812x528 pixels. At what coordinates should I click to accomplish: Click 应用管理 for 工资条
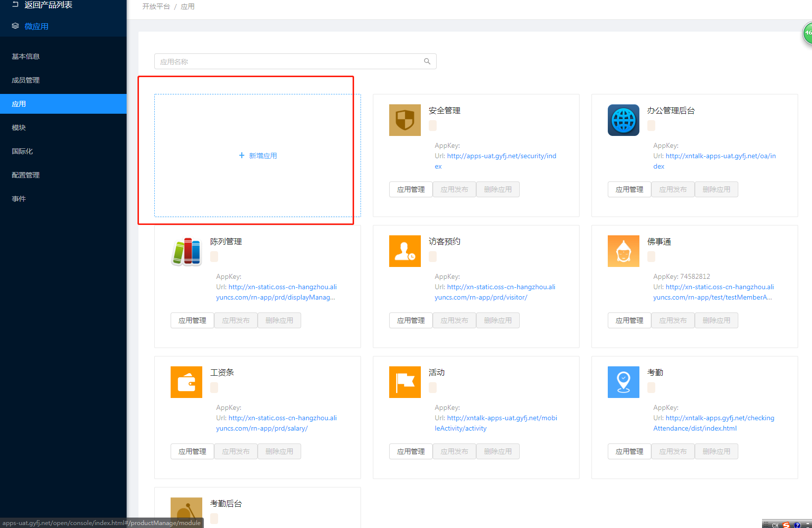(x=192, y=451)
